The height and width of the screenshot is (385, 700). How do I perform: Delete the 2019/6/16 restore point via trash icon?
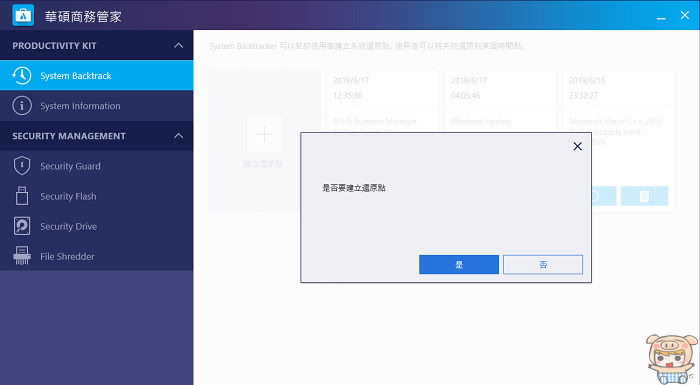pos(644,196)
